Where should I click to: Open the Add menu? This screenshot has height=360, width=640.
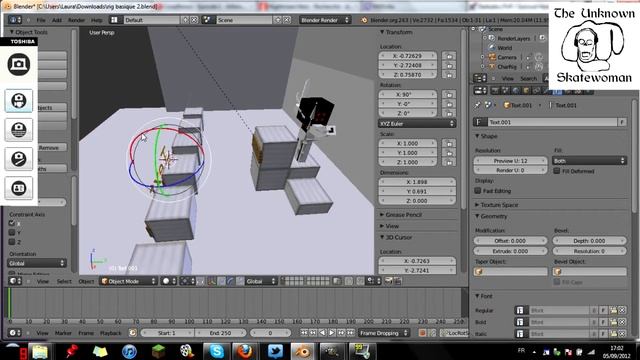(57, 20)
